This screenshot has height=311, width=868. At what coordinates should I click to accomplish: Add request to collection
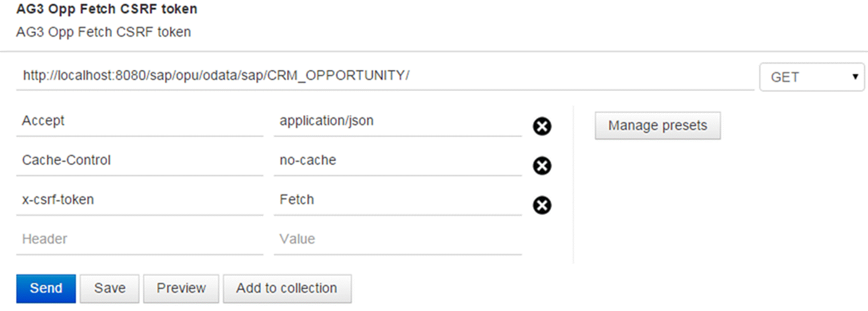coord(287,288)
